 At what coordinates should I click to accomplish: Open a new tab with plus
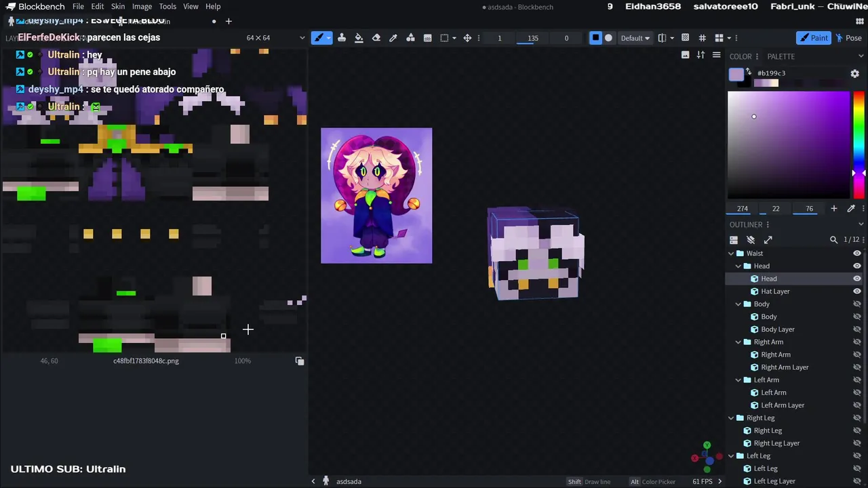229,21
